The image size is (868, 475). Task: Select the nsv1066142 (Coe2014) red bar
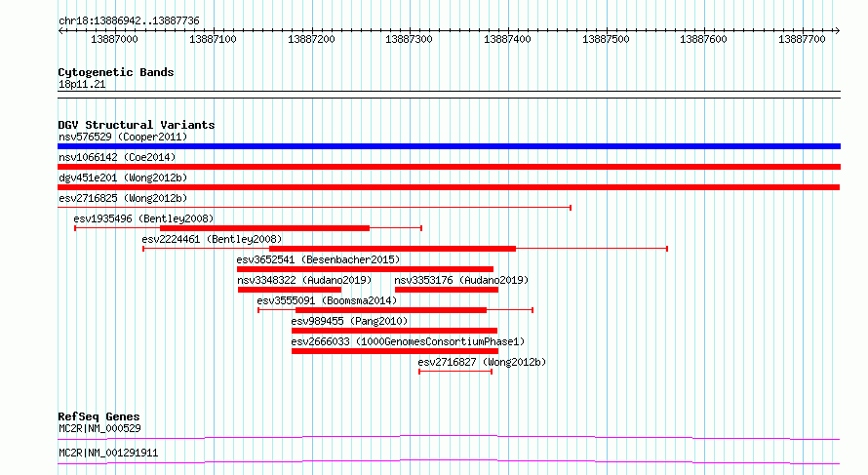(449, 167)
